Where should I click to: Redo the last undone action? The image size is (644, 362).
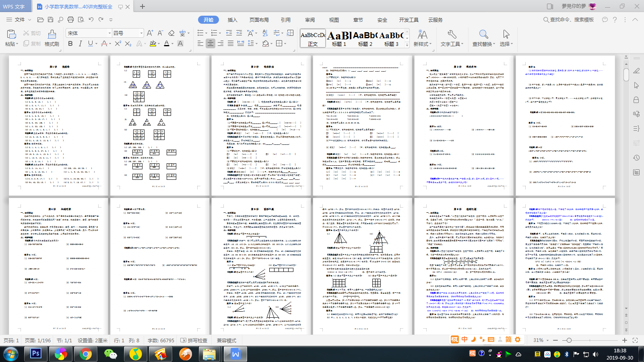[x=101, y=20]
